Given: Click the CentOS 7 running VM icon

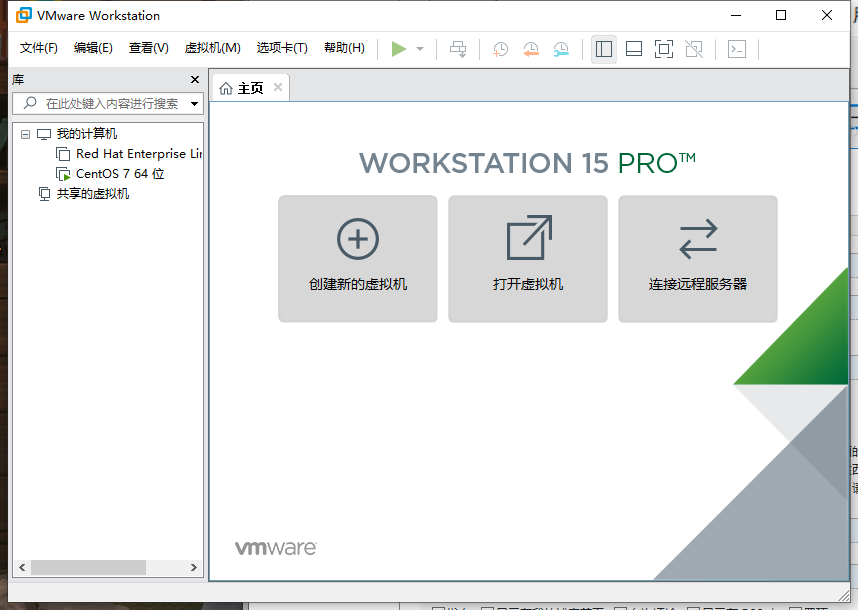Looking at the screenshot, I should 63,174.
